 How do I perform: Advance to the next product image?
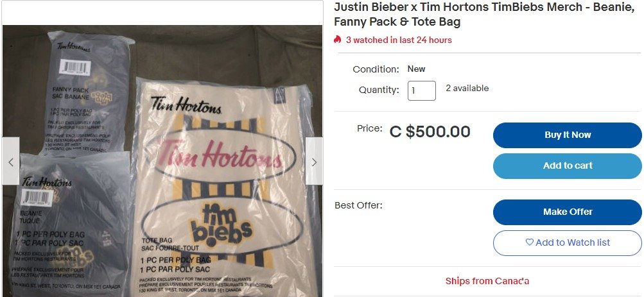click(x=314, y=161)
